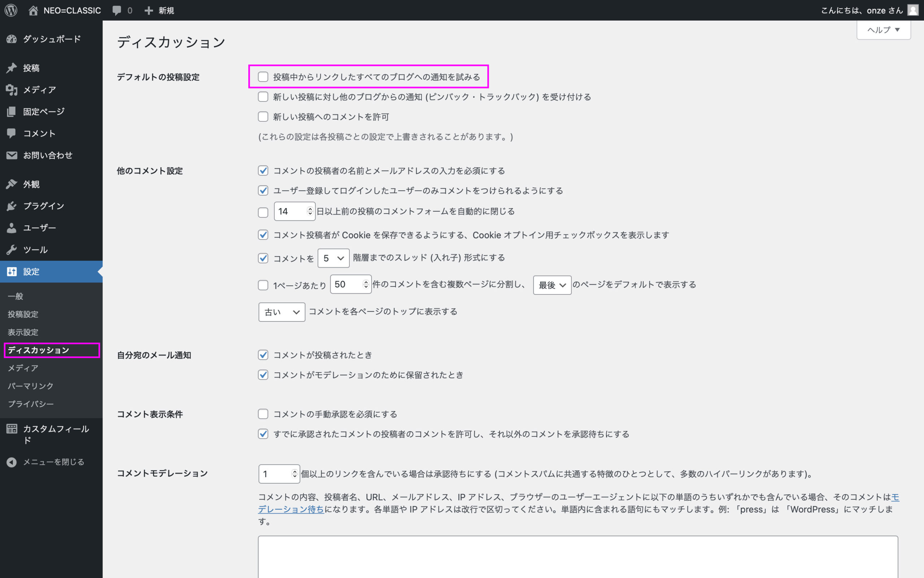Screen dimensions: 924x578
Task: Click inside the moderation keywords textarea
Action: coord(578,557)
